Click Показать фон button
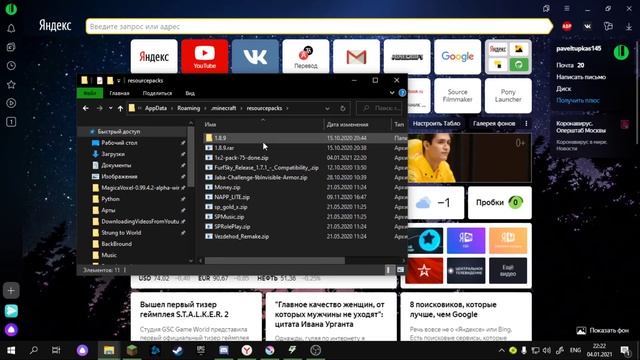This screenshot has width=640, height=360. pyautogui.click(x=602, y=331)
